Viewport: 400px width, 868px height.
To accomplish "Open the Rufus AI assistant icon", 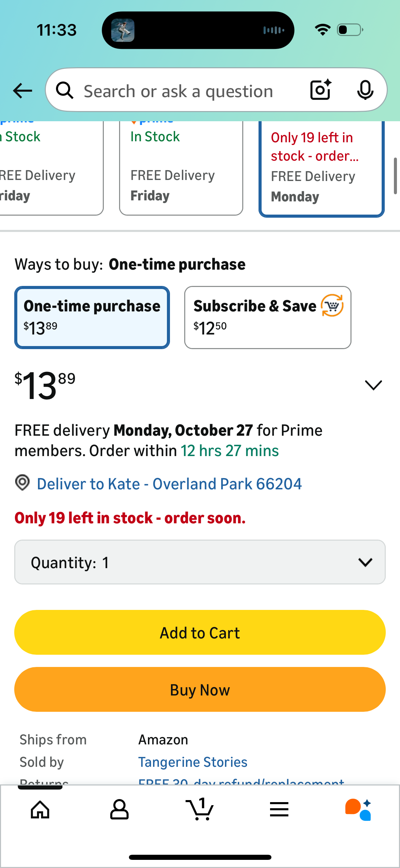I will coord(358,810).
